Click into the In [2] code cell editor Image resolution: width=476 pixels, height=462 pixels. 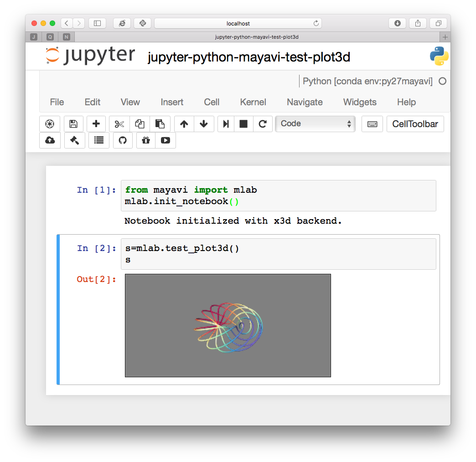coord(279,254)
